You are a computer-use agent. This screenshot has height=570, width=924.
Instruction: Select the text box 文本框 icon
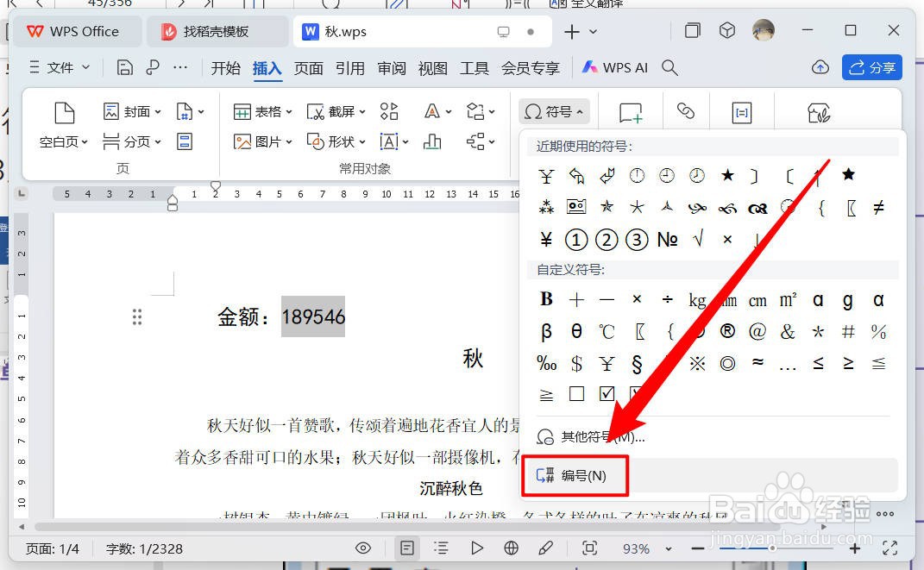point(387,142)
